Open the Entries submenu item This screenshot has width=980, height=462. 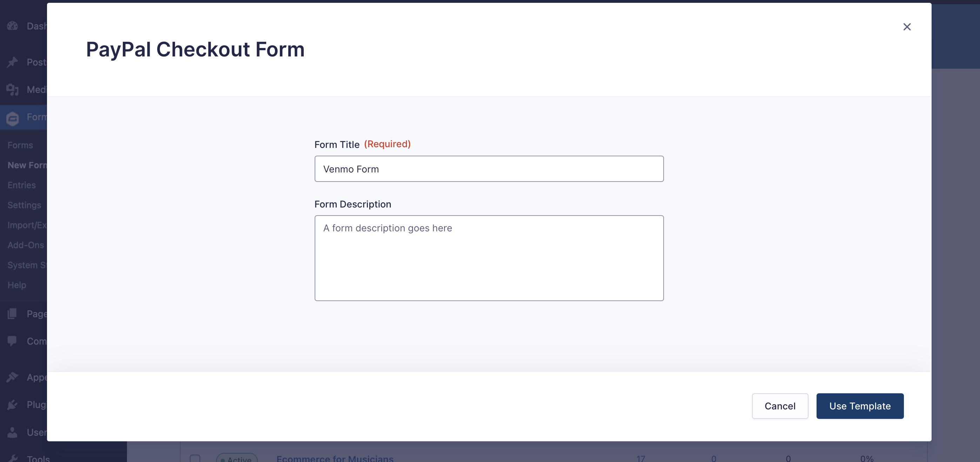pos(22,185)
